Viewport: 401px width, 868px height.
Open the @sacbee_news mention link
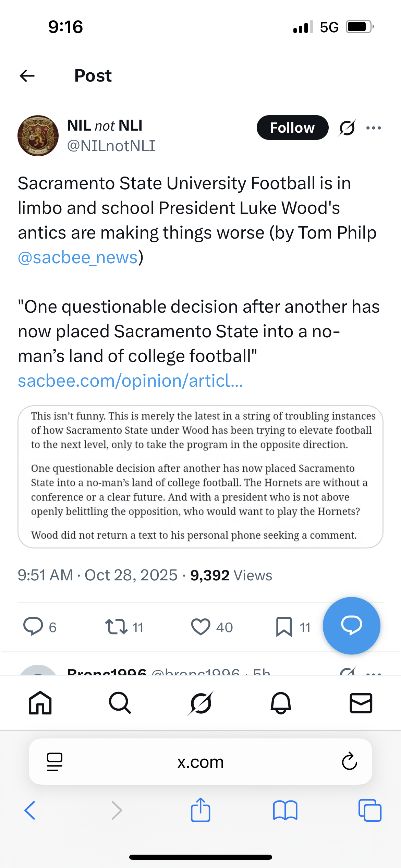pyautogui.click(x=78, y=257)
